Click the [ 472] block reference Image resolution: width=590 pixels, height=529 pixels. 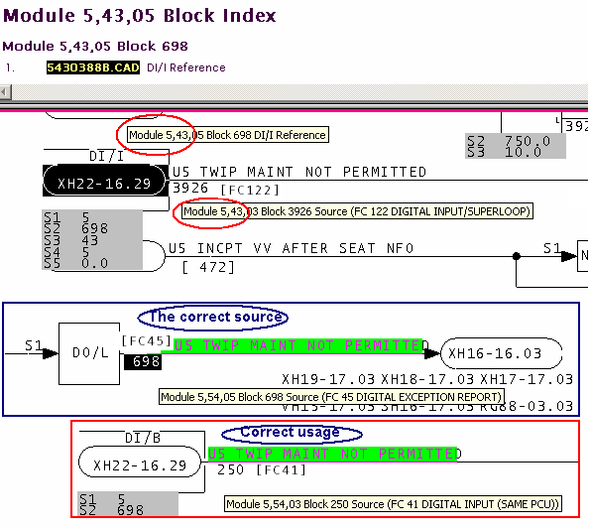[208, 267]
